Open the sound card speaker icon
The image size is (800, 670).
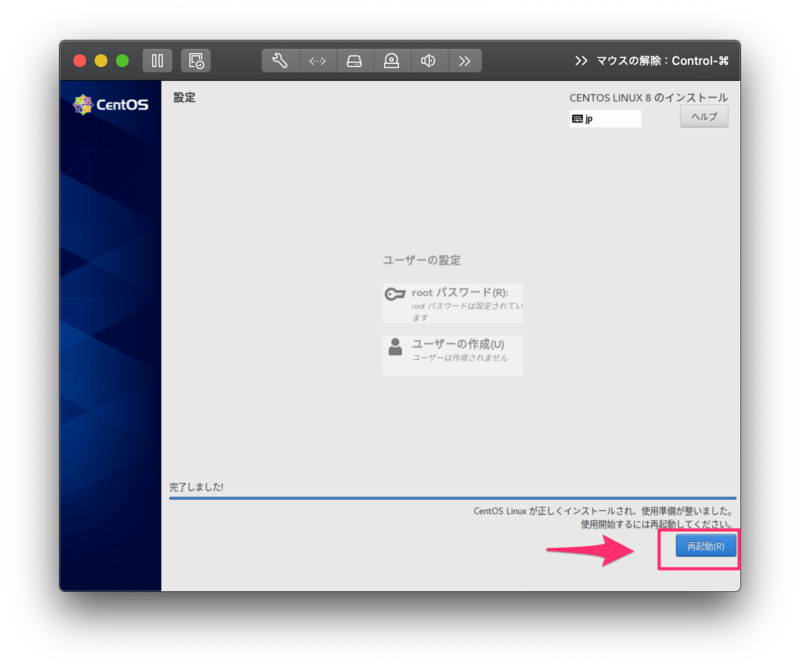pos(428,61)
